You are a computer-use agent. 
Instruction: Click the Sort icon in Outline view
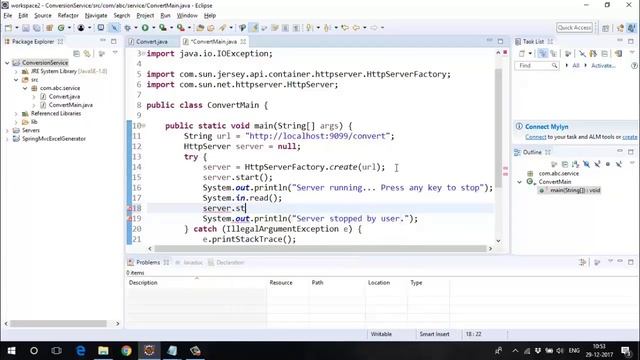(x=576, y=164)
